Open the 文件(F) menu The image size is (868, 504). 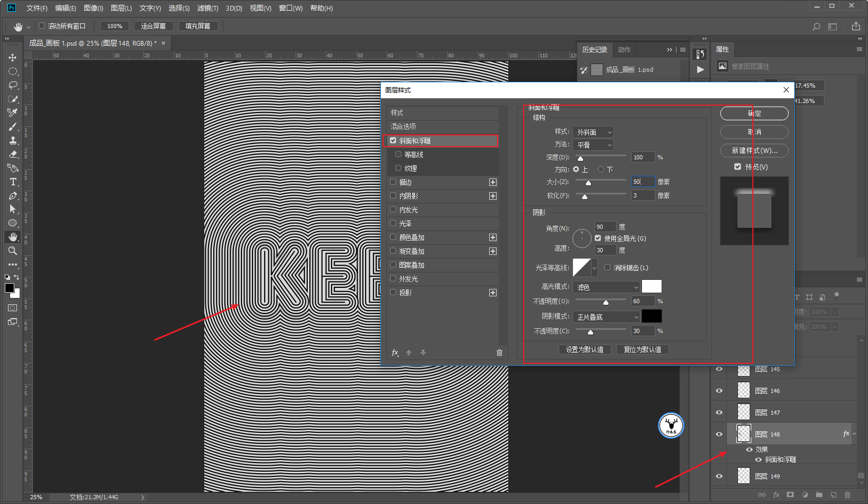(x=37, y=8)
